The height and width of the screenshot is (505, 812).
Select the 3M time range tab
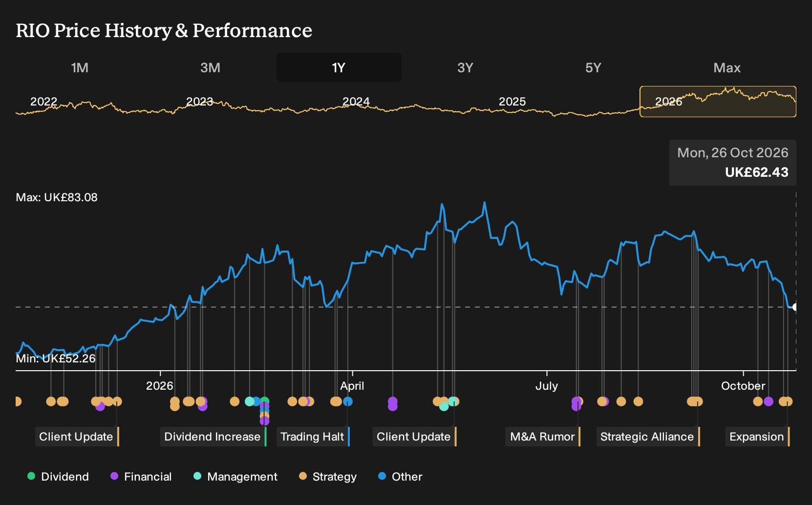click(x=210, y=67)
